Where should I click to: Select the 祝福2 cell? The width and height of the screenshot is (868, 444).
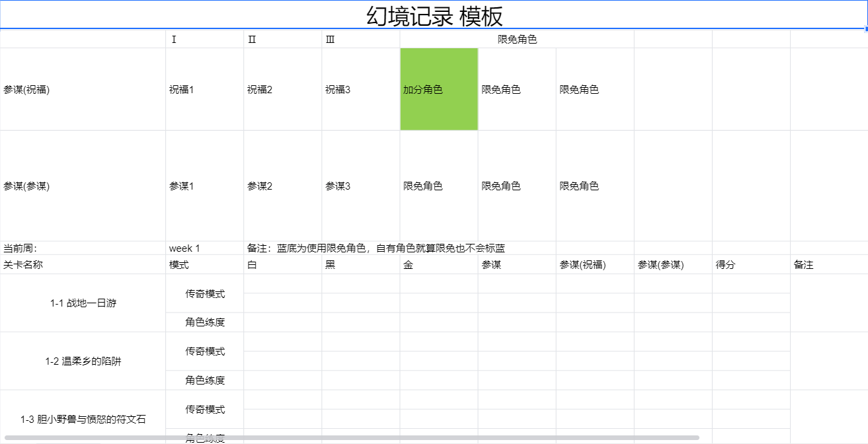coord(282,89)
